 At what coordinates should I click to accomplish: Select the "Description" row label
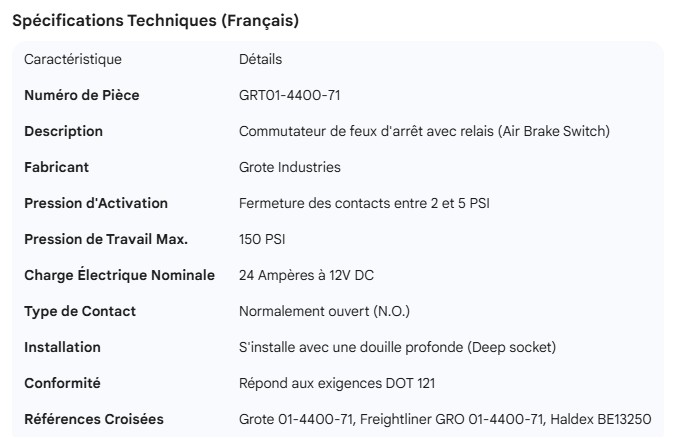tap(63, 132)
